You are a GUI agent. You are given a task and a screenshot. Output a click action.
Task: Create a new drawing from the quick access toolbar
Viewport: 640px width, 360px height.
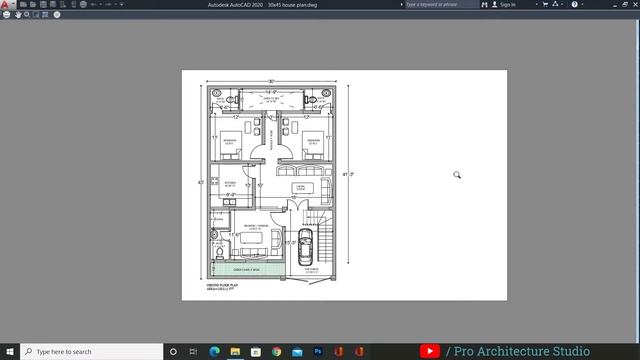(x=23, y=4)
